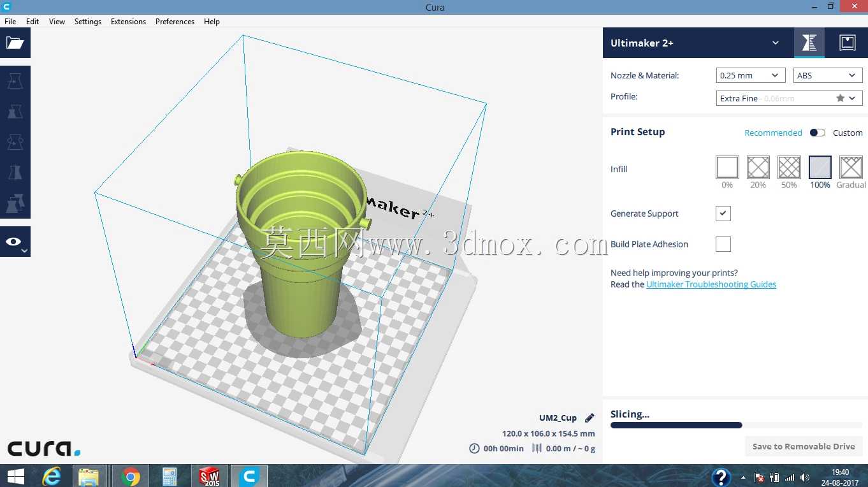The image size is (868, 487).
Task: Open Google Chrome from the taskbar
Action: pyautogui.click(x=131, y=476)
